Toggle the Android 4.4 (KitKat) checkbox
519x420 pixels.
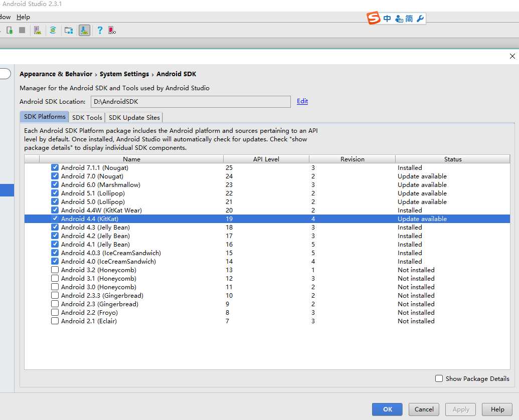55,219
